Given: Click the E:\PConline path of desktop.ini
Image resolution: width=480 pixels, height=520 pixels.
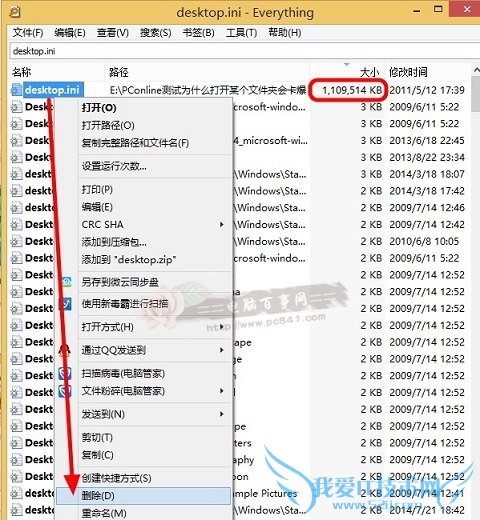Looking at the screenshot, I should pos(208,90).
